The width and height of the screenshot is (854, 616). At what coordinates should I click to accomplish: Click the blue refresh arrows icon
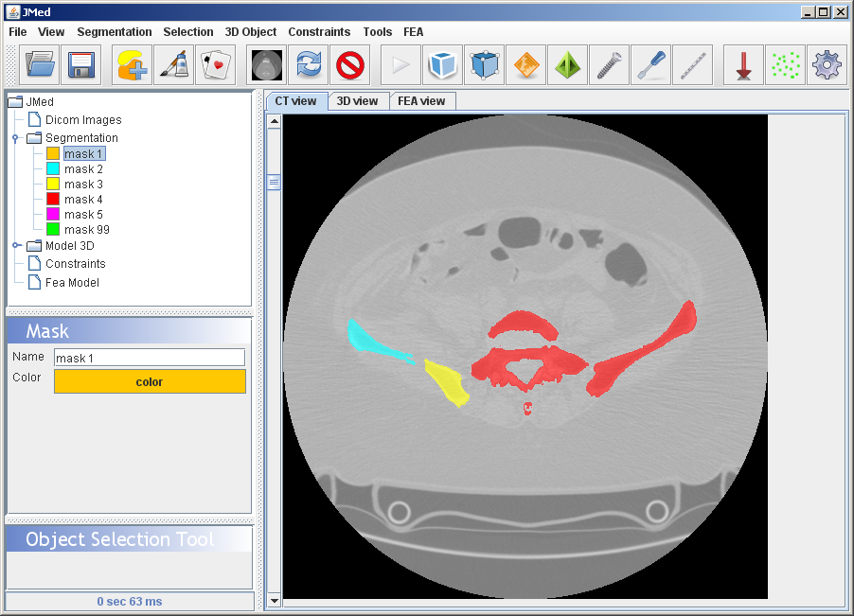[x=309, y=65]
